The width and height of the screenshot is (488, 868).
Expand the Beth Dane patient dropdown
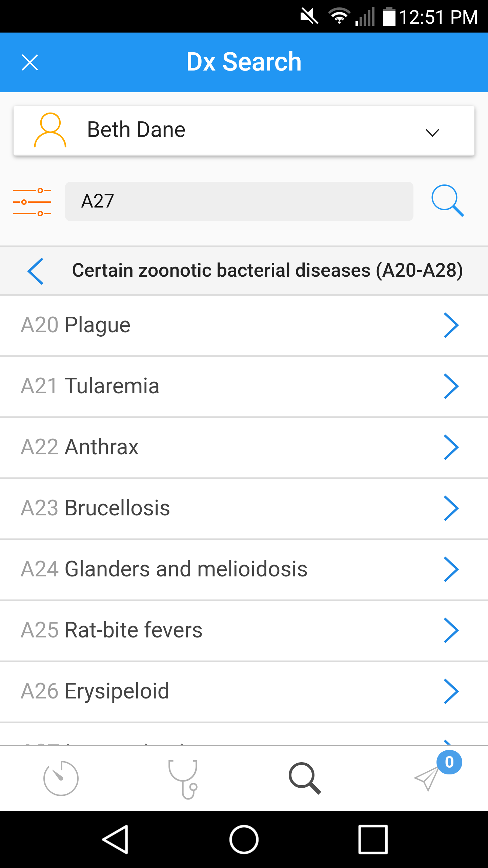(432, 132)
